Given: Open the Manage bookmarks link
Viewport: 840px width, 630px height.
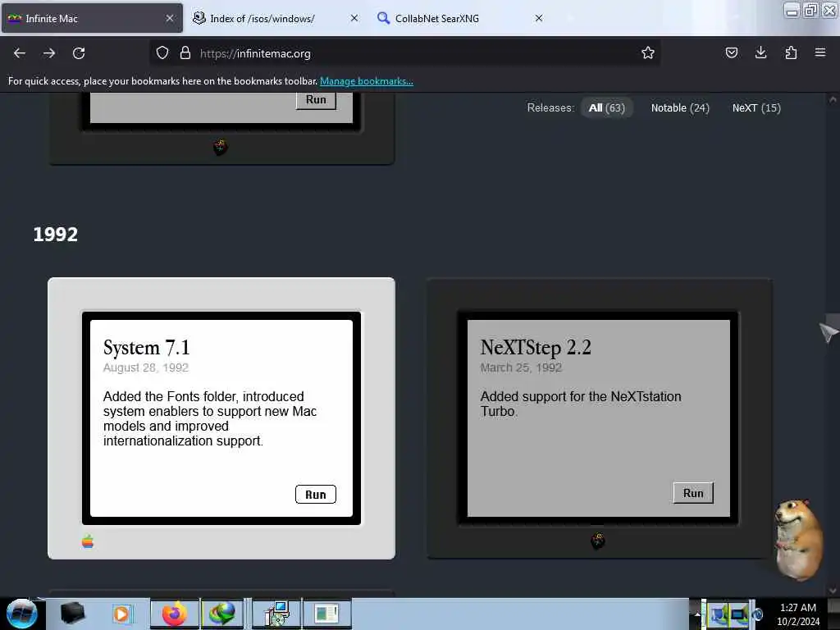Looking at the screenshot, I should pos(367,81).
